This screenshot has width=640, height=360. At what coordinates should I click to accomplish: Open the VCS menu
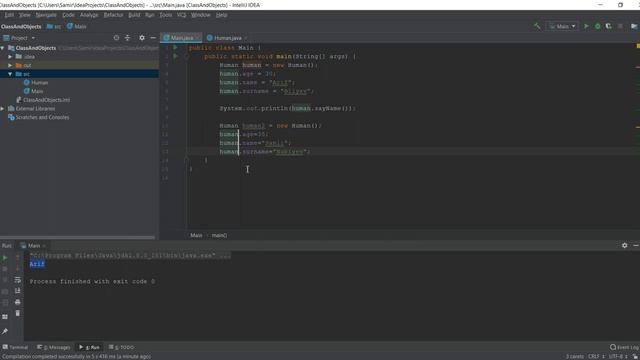click(181, 15)
